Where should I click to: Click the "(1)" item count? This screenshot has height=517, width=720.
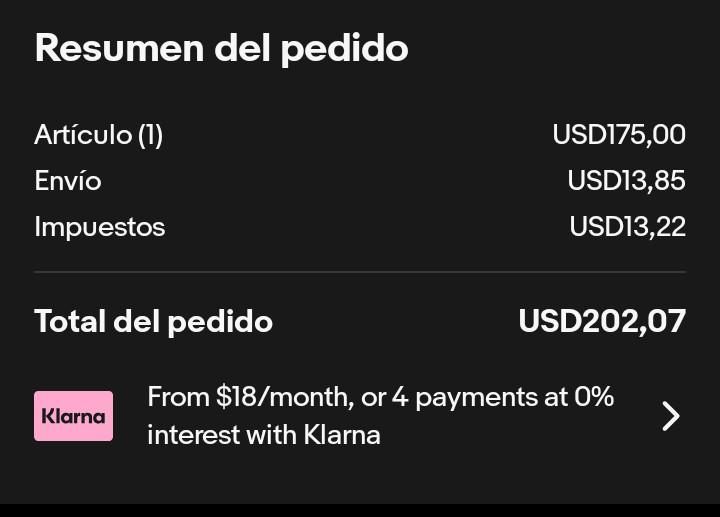151,135
